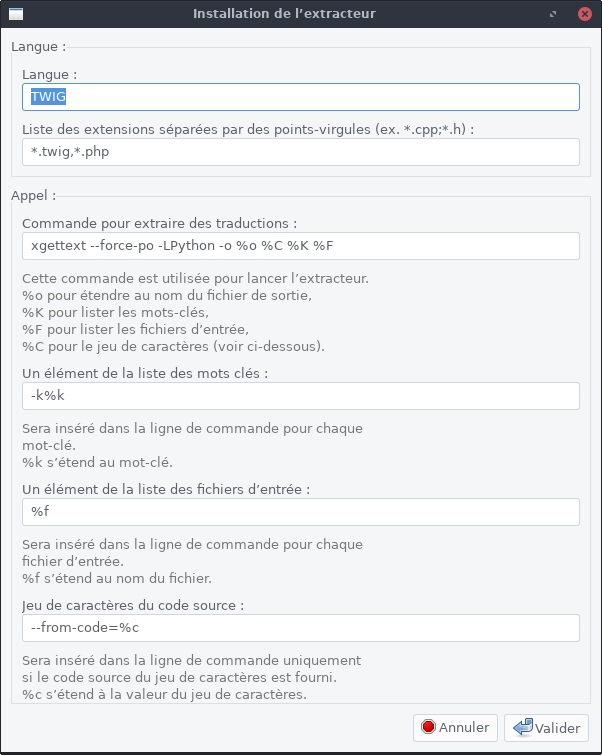Click the red stop icon on Annuler
Screen dimensions: 602x755
(x=429, y=727)
